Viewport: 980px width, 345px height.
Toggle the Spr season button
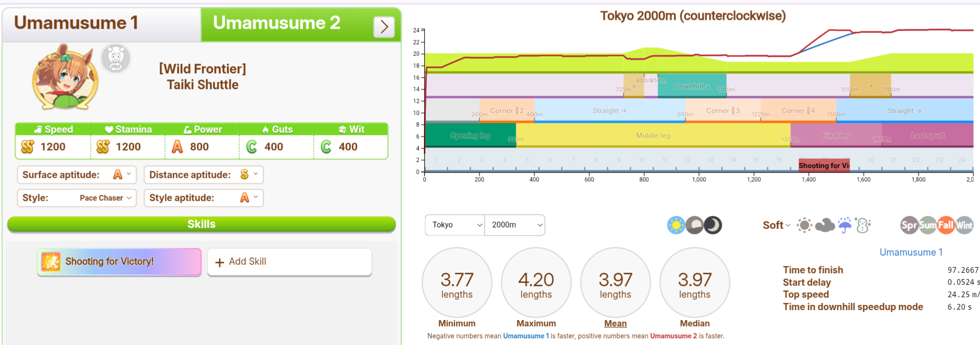coord(909,225)
